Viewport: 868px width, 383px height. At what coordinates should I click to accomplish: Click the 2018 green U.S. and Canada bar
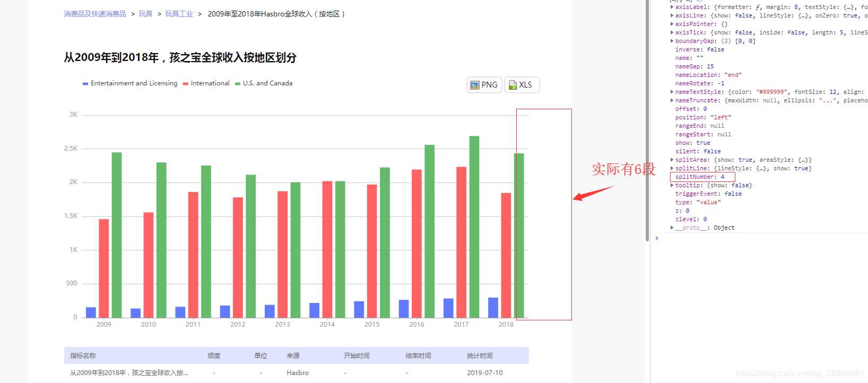[x=519, y=236]
